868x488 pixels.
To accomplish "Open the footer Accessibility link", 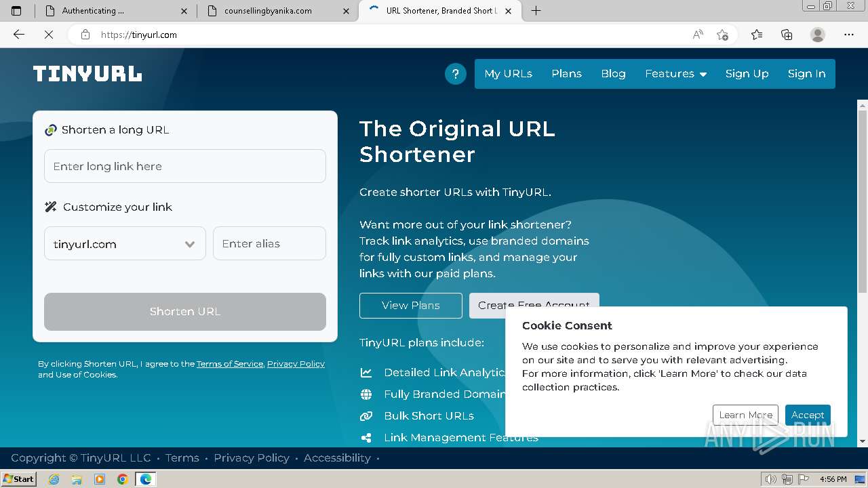I will [337, 458].
